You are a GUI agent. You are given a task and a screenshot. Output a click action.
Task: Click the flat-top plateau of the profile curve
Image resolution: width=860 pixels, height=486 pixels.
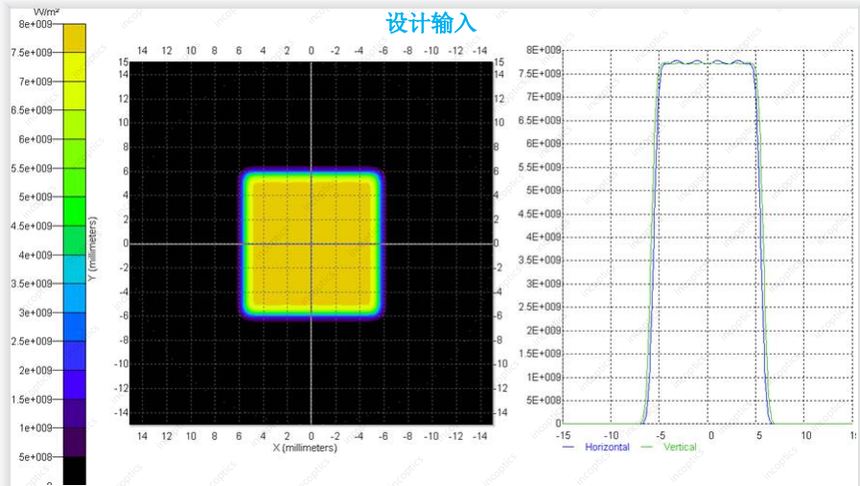click(x=708, y=63)
